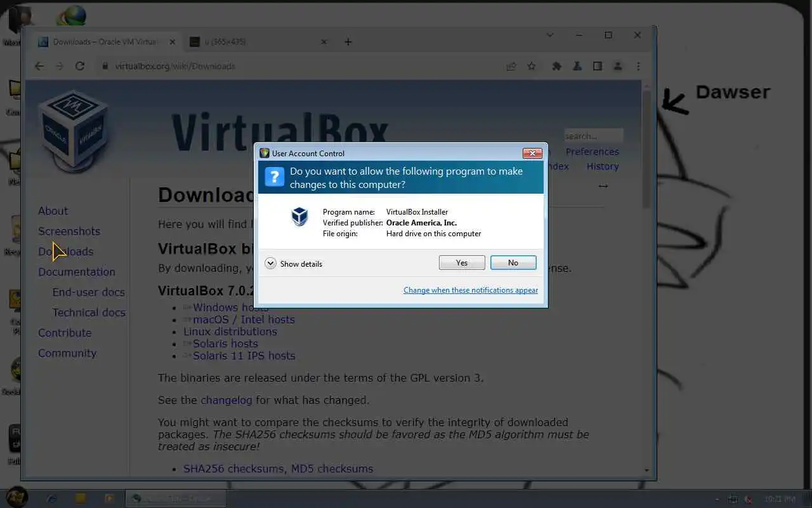Open the Chrome tab search chevron
This screenshot has height=508, width=812.
[x=550, y=35]
